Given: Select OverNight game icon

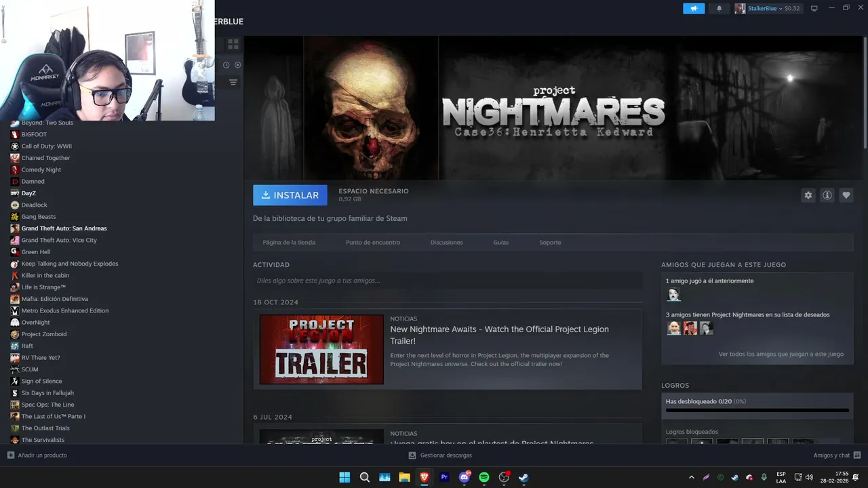Looking at the screenshot, I should point(15,323).
